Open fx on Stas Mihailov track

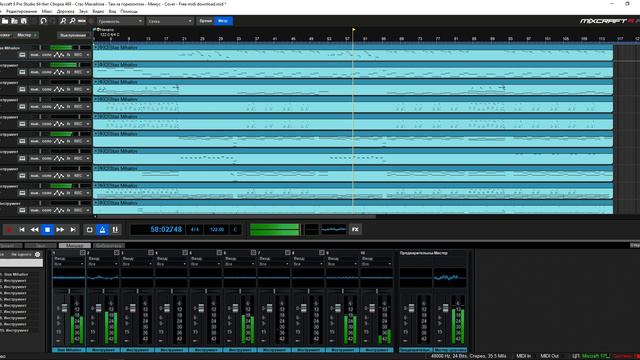click(68, 55)
